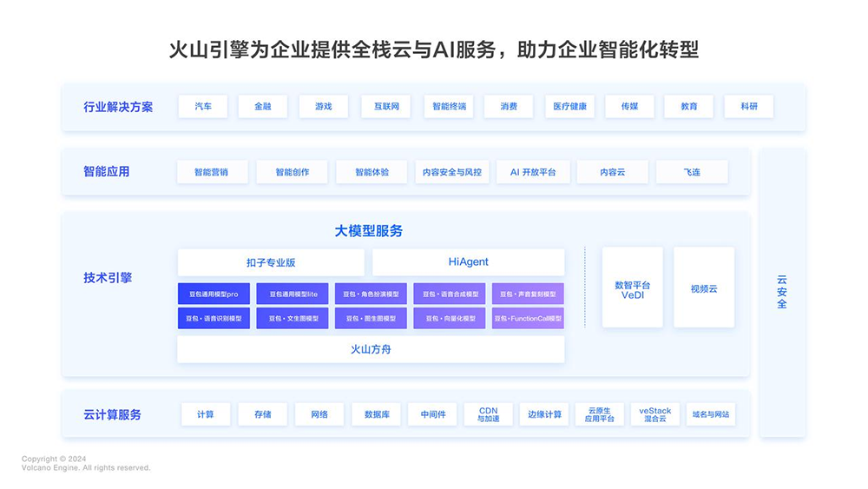Click the 汽车 industry solution box
868x489 pixels.
click(x=202, y=106)
